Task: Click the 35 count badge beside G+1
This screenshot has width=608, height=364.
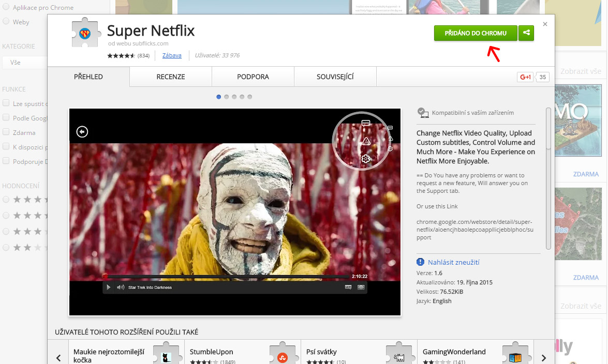Action: [x=542, y=77]
